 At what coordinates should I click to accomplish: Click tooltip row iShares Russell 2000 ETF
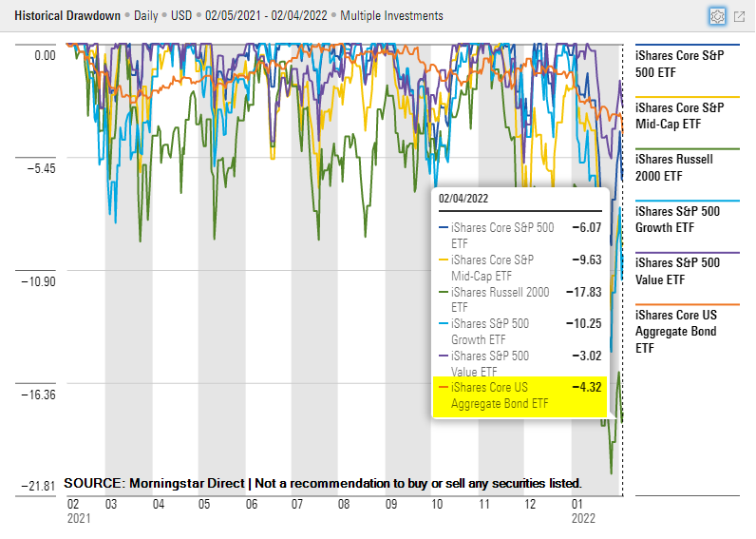520,299
